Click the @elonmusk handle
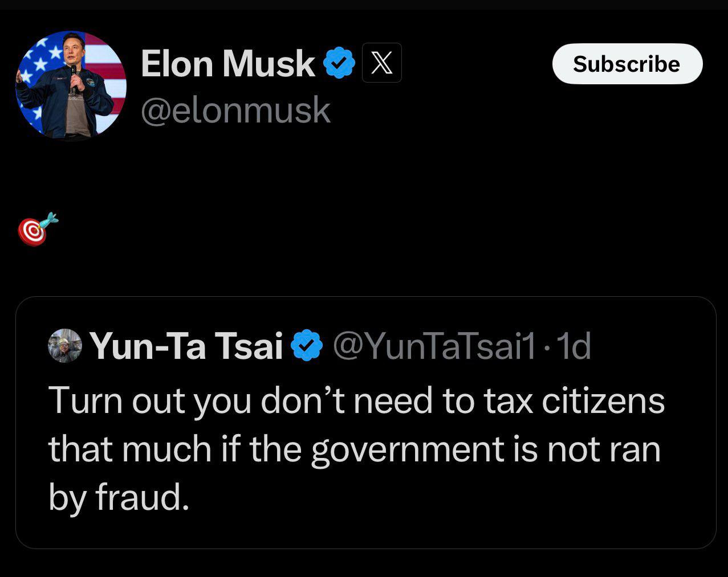 (235, 110)
